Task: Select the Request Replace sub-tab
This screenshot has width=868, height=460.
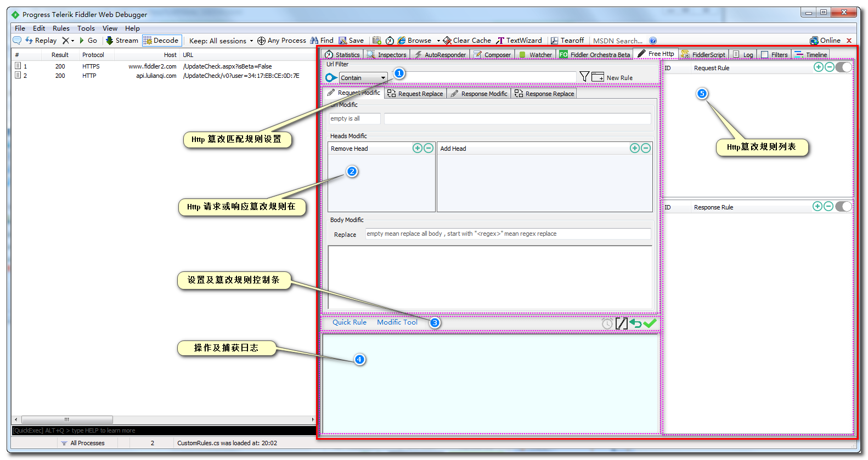Action: pyautogui.click(x=415, y=94)
